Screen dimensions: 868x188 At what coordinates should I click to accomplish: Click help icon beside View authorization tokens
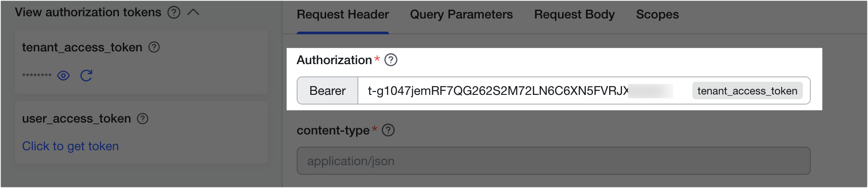pos(174,12)
